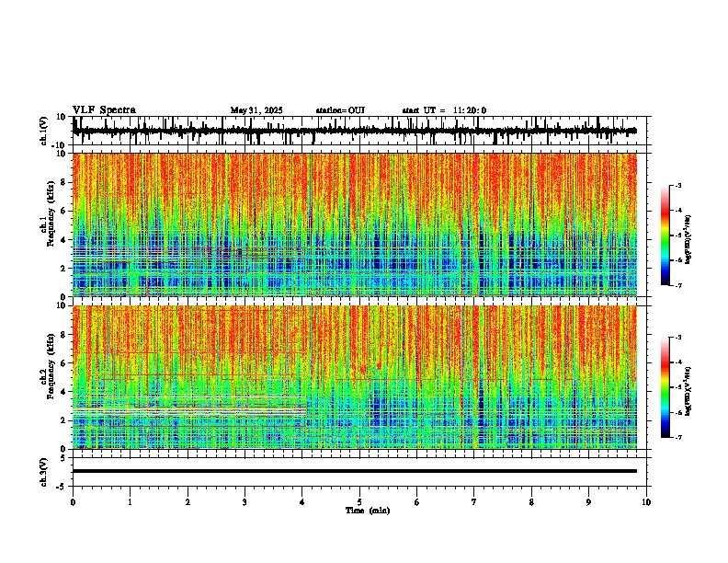
Task: Click the ch.1 voltage waveform trace
Action: coord(355,131)
